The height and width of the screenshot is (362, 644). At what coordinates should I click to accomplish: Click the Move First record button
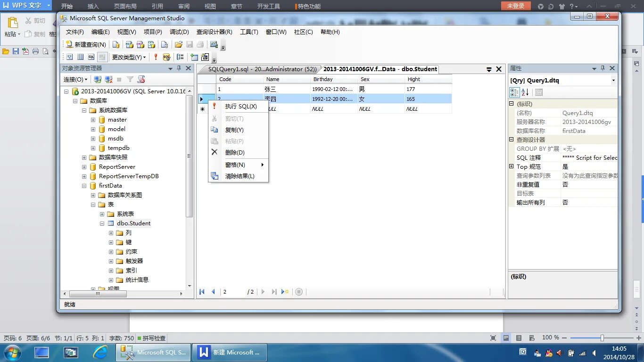tap(202, 292)
